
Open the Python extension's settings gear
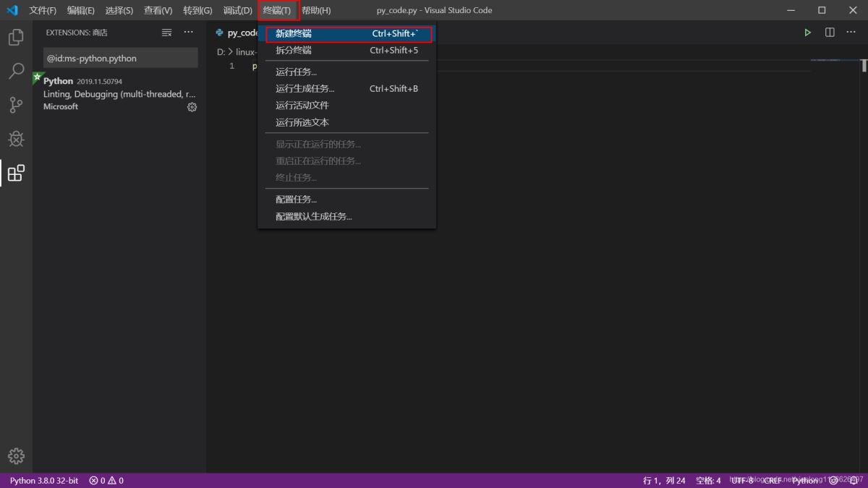192,106
